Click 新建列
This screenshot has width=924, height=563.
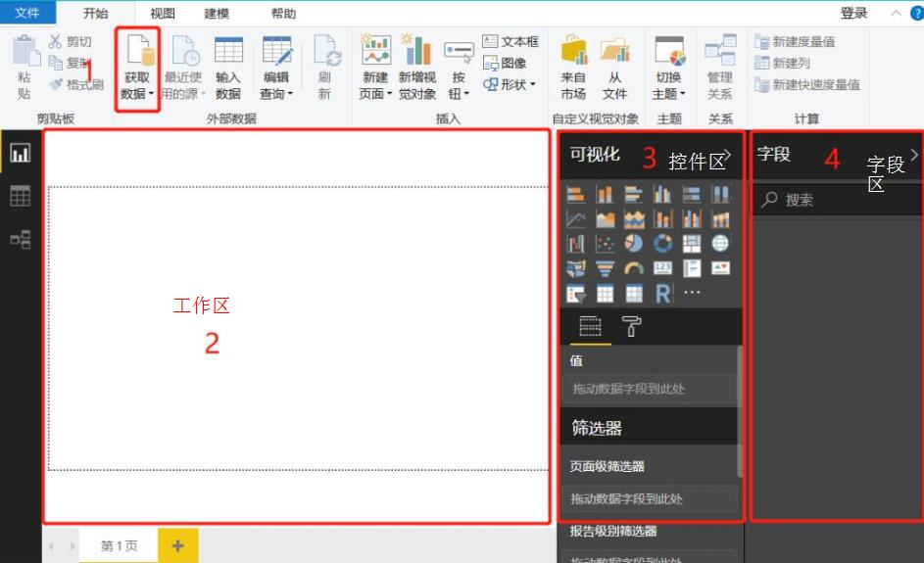[x=783, y=63]
